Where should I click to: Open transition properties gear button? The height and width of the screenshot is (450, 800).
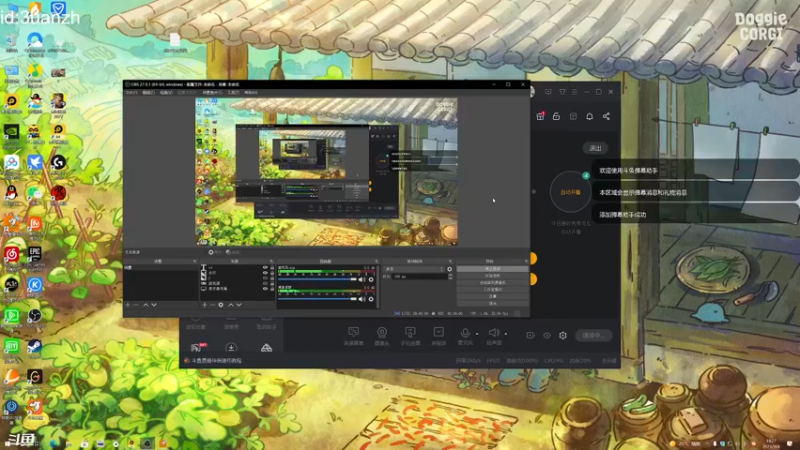[449, 269]
